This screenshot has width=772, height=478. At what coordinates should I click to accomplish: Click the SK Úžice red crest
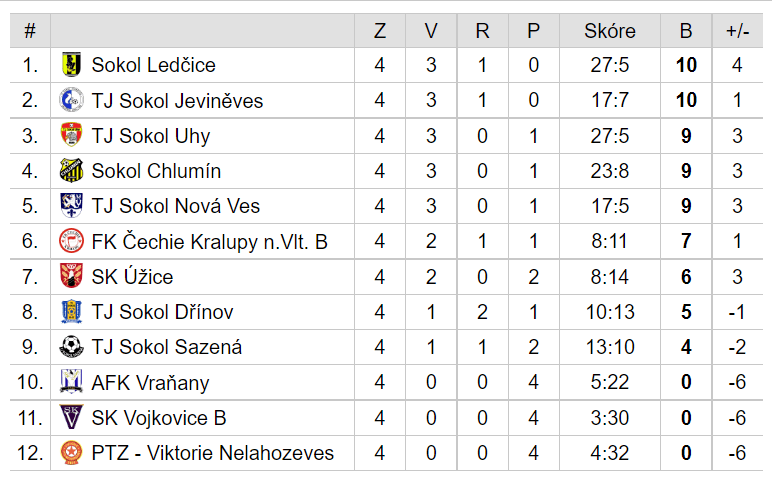(71, 276)
